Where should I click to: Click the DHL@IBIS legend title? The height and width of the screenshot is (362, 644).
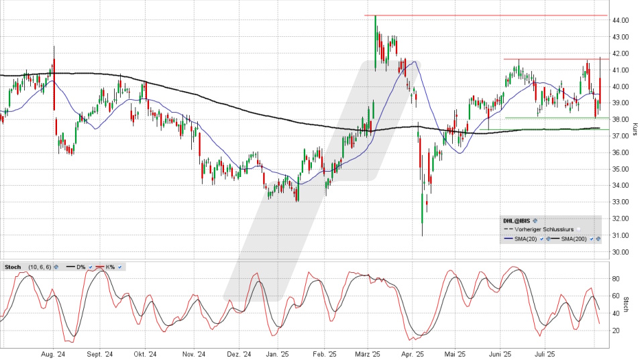tap(517, 221)
